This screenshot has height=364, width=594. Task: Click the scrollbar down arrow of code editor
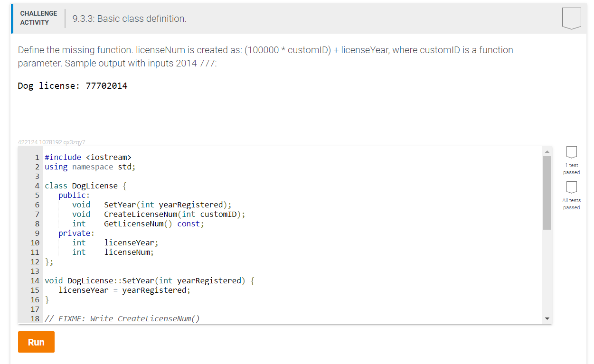[547, 318]
